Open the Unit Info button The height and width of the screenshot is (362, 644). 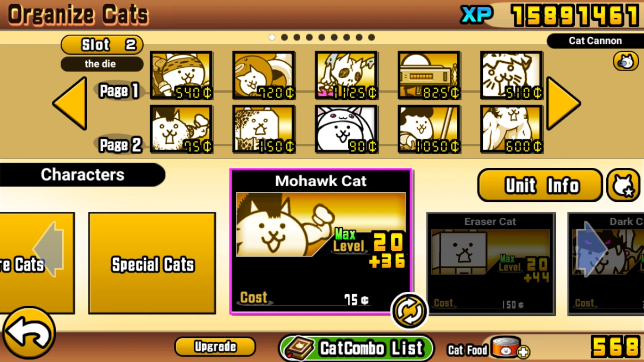[x=540, y=186]
